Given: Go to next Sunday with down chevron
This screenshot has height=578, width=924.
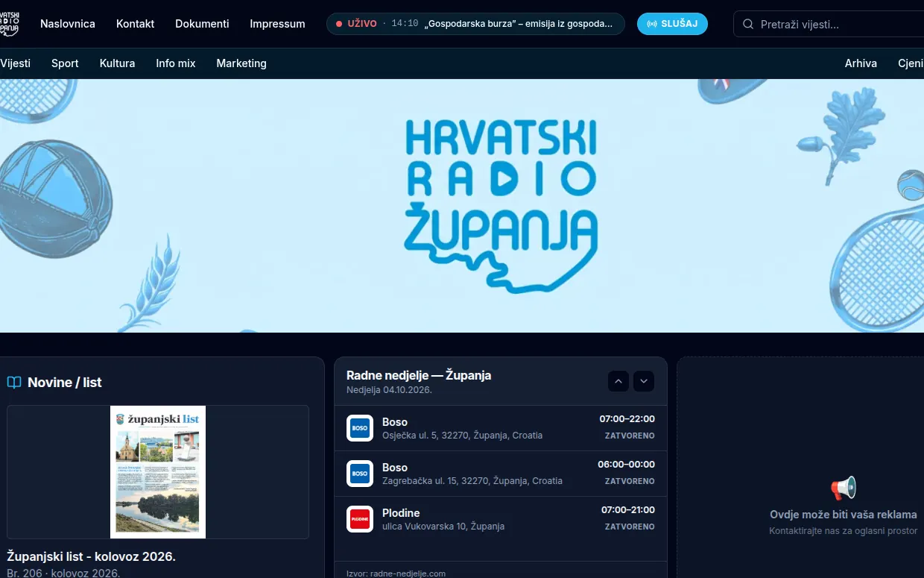Looking at the screenshot, I should (x=644, y=381).
